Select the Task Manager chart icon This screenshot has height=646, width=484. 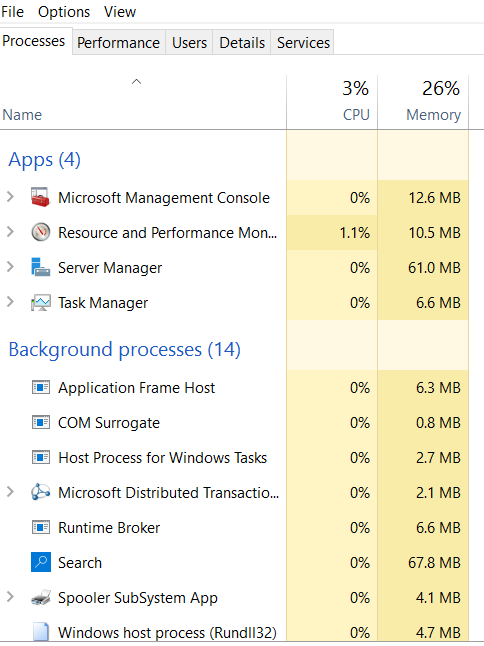[x=40, y=302]
